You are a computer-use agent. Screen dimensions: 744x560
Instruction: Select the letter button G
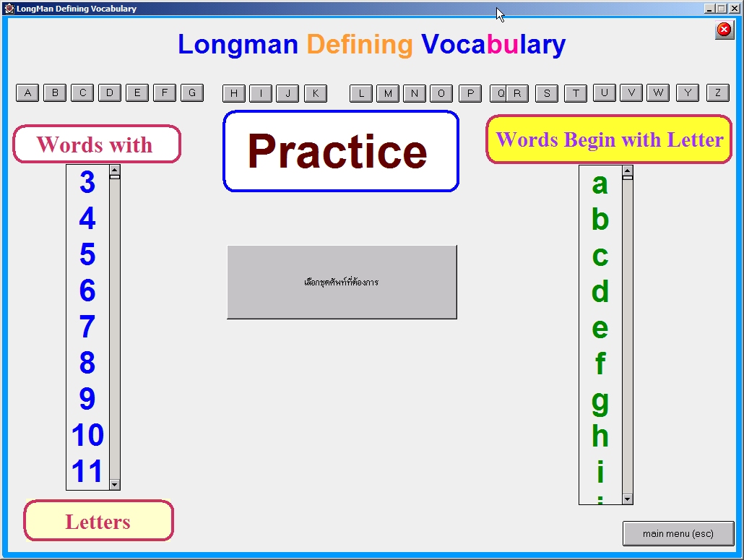pos(192,92)
